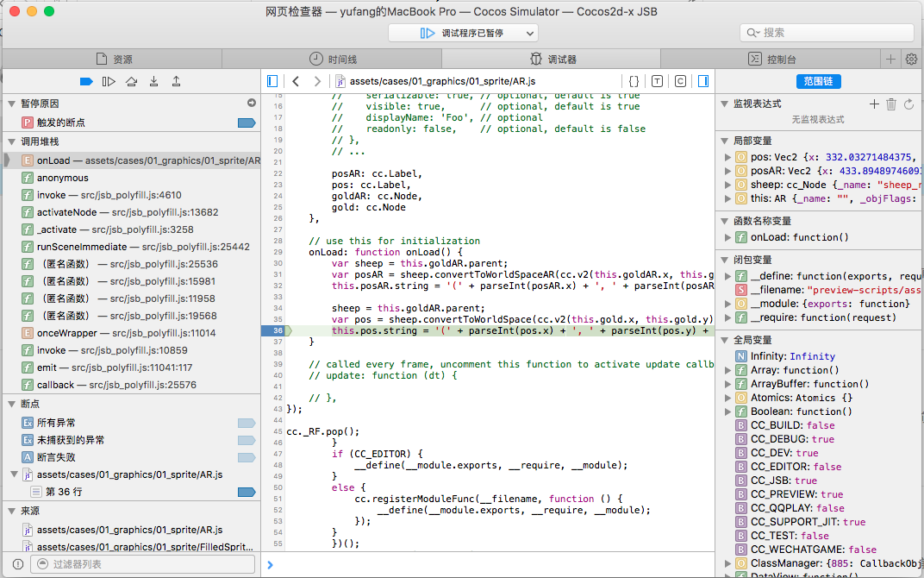Jump to pause reason arrow icon

pyautogui.click(x=252, y=104)
